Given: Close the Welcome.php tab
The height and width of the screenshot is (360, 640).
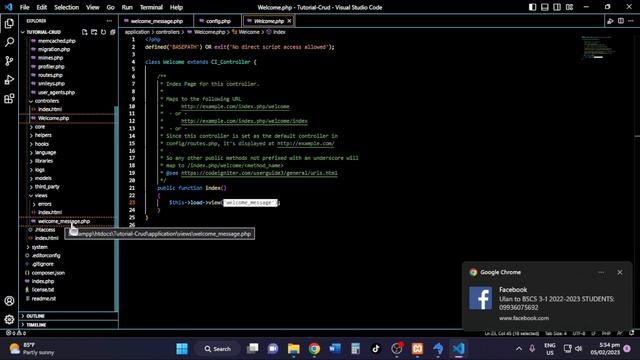Looking at the screenshot, I should pos(289,21).
